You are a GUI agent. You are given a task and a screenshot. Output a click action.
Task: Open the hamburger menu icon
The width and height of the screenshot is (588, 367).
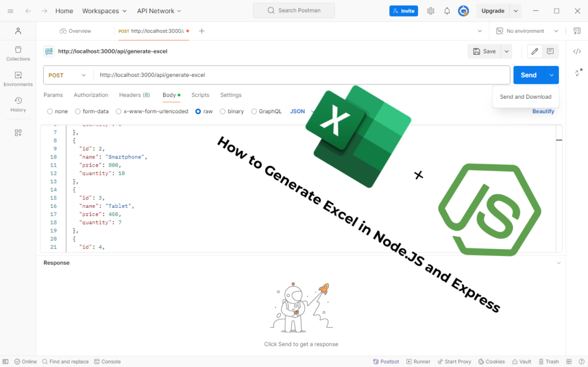point(10,11)
